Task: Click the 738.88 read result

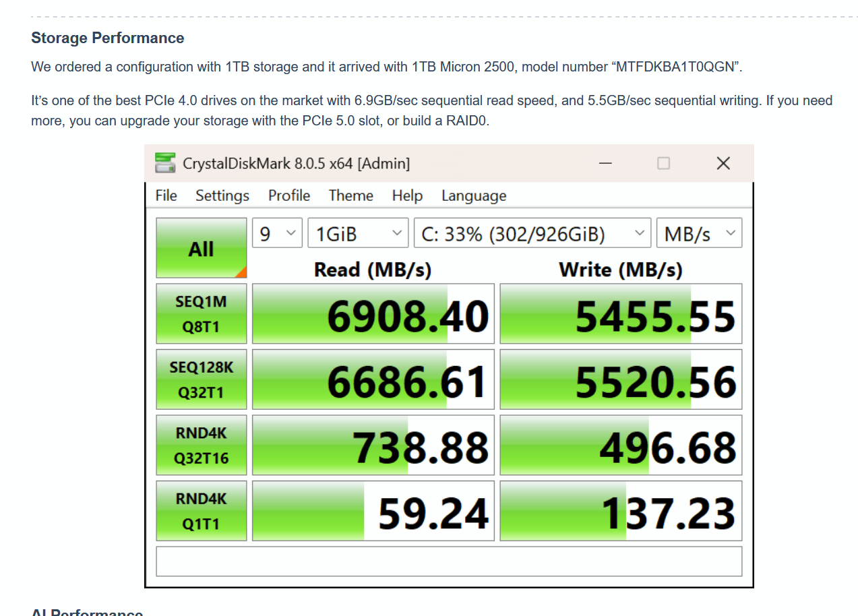Action: (x=373, y=445)
